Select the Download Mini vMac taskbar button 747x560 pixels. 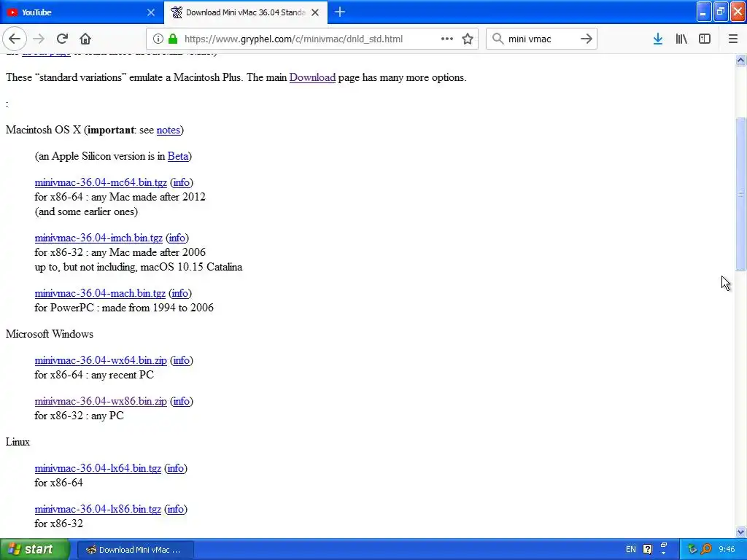pyautogui.click(x=135, y=550)
